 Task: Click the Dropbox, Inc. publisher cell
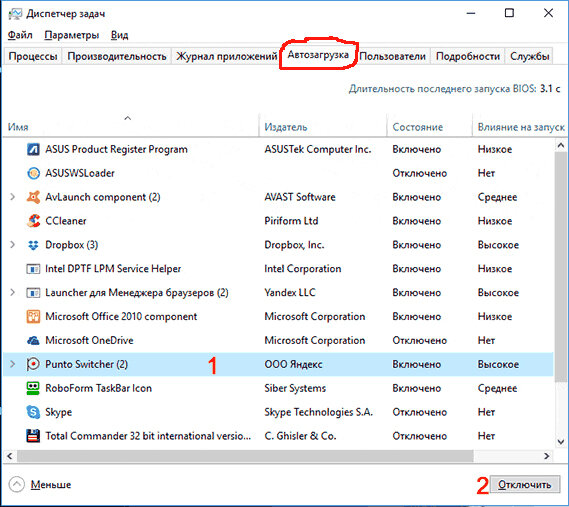(x=294, y=245)
